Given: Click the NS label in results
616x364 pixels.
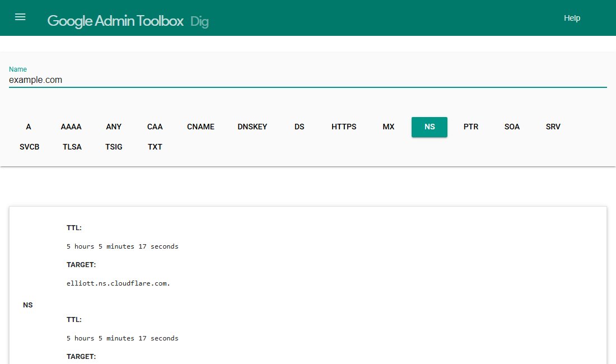Looking at the screenshot, I should click(27, 305).
